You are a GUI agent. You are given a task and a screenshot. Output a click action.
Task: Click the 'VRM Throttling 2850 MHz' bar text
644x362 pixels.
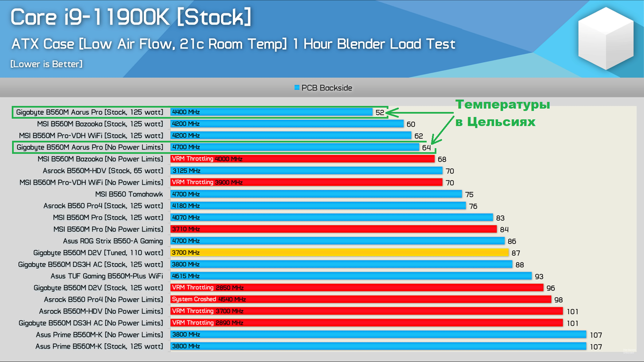coord(208,288)
